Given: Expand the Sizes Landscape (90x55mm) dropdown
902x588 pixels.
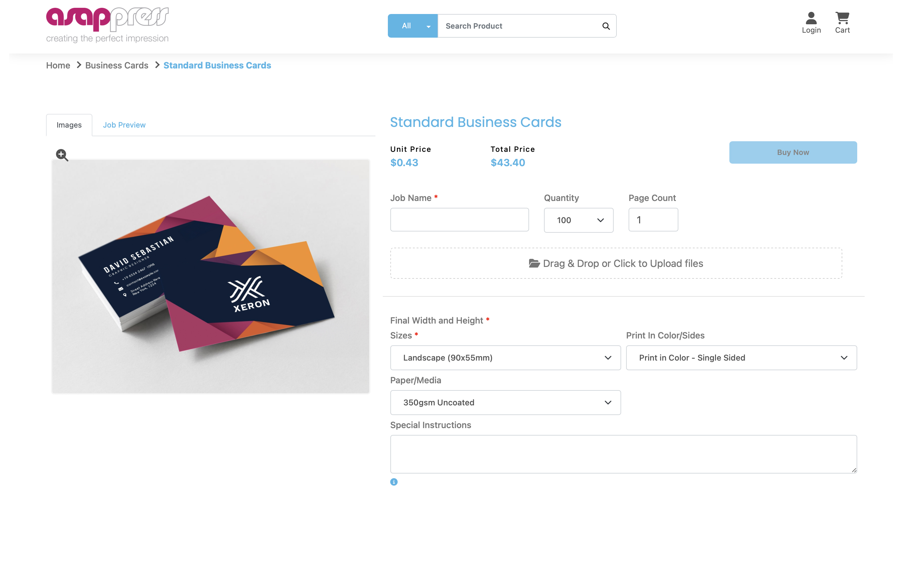Looking at the screenshot, I should click(x=505, y=357).
